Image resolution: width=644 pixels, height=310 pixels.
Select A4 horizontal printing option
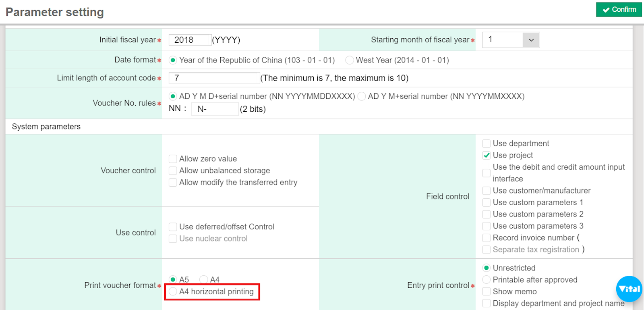pos(173,291)
